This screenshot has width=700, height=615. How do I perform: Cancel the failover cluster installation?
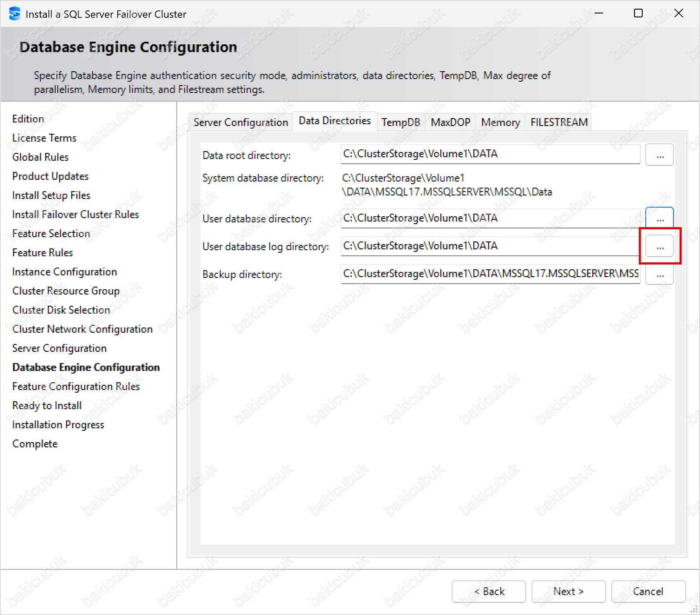coord(648,591)
